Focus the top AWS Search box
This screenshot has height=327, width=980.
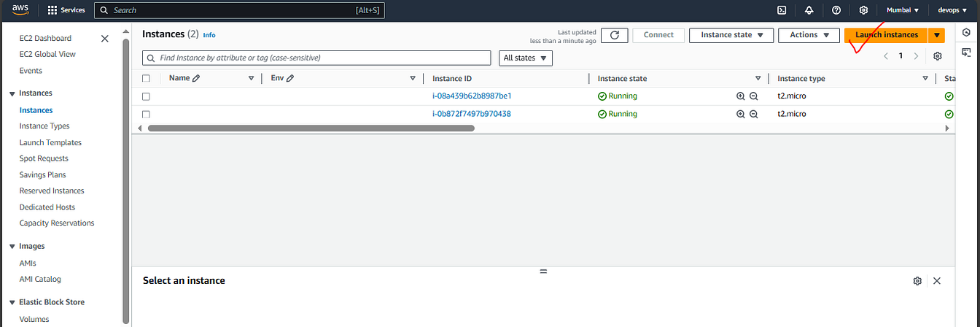point(240,10)
